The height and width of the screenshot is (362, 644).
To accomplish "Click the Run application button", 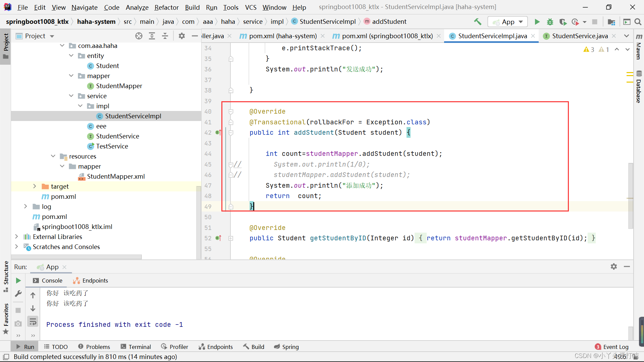I will (537, 21).
